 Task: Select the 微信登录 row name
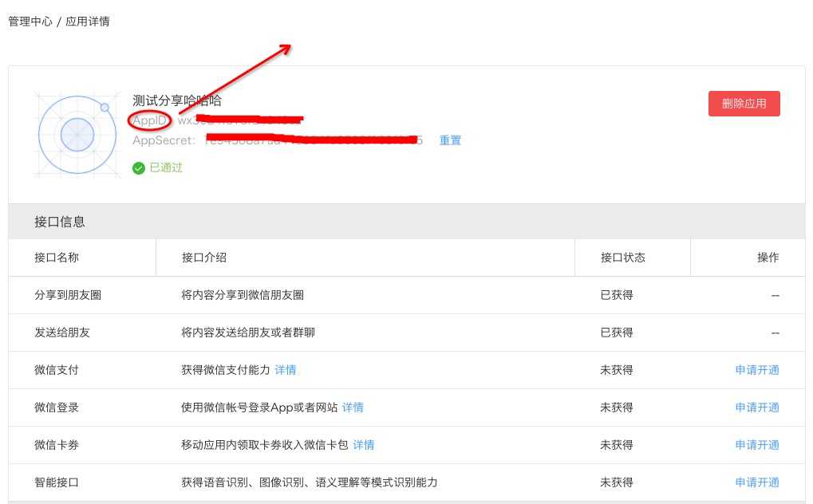click(x=57, y=408)
